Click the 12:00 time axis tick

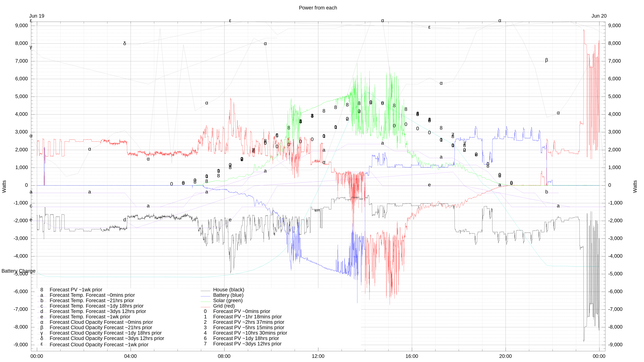(x=318, y=356)
